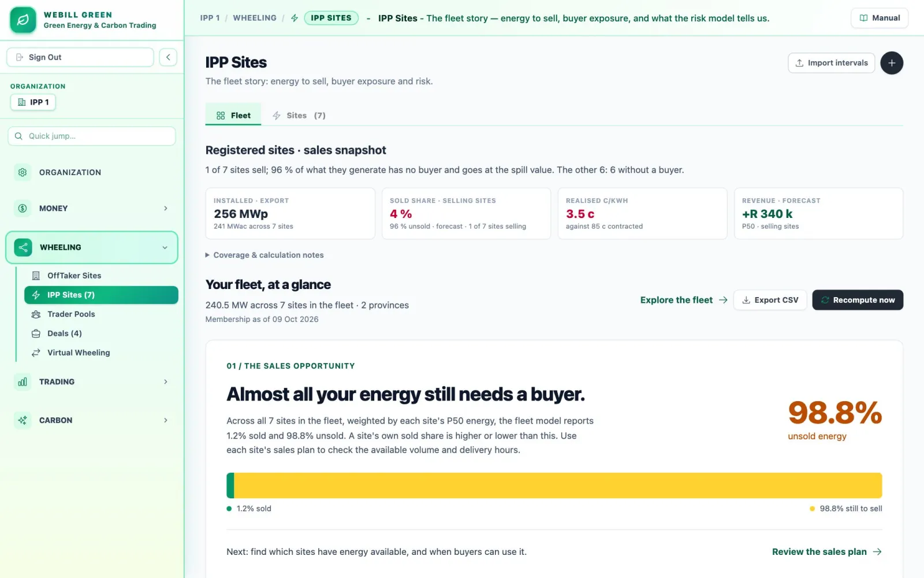Select IPP Sites (7) in the sidebar
Viewport: 924px width, 578px height.
tap(101, 295)
